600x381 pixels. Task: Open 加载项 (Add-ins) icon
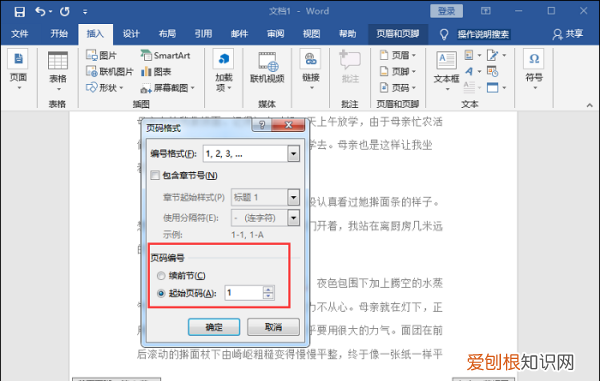(224, 59)
